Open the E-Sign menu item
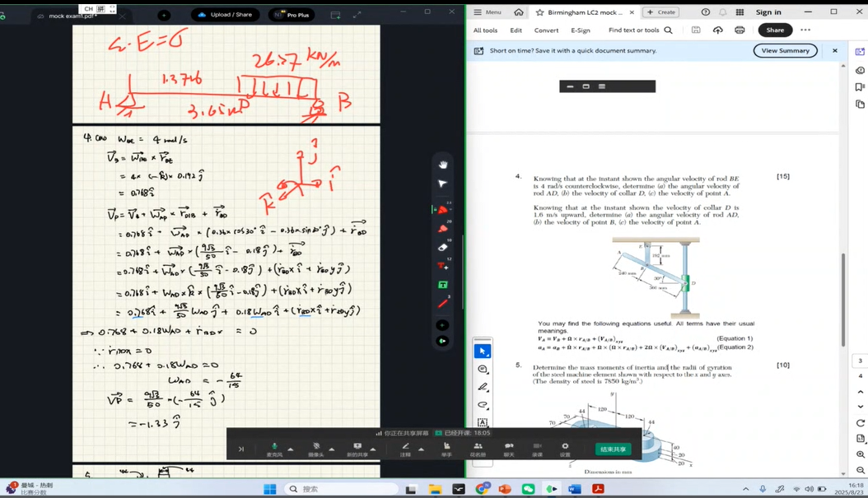 point(581,30)
